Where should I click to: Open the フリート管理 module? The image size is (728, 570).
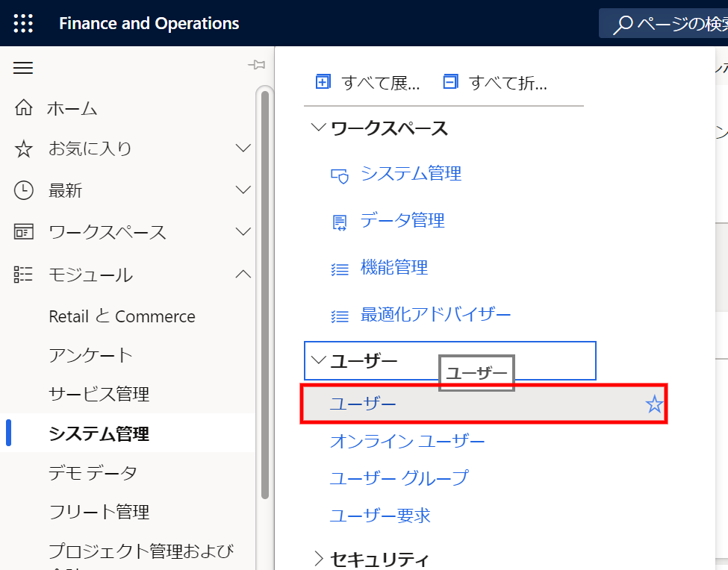point(99,512)
